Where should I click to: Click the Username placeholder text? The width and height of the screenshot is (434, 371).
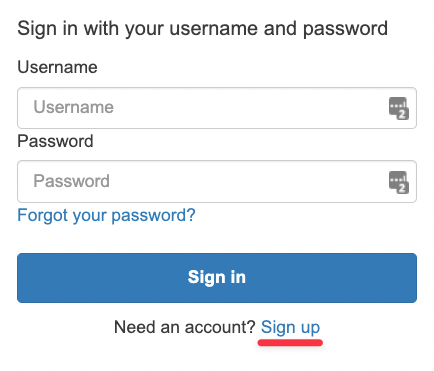click(74, 107)
